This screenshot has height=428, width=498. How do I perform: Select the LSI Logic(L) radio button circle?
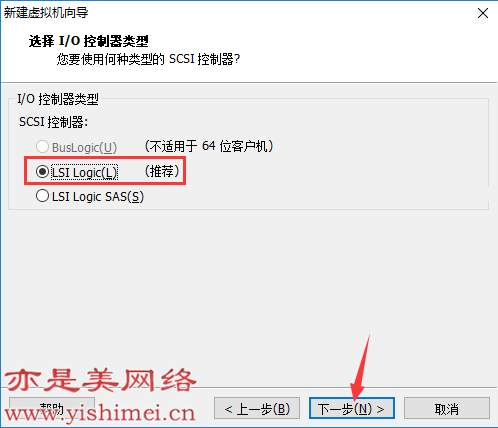[x=42, y=172]
